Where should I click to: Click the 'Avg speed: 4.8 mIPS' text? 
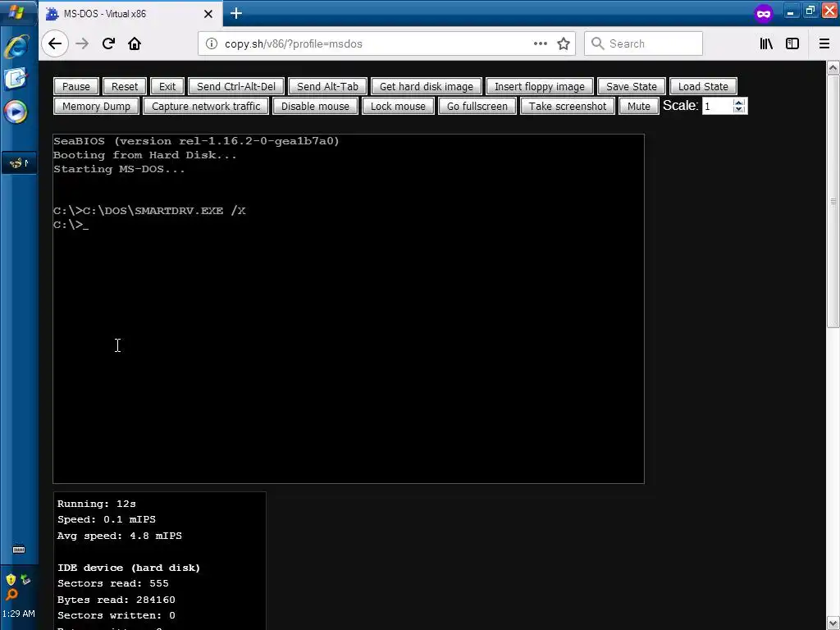coord(120,536)
